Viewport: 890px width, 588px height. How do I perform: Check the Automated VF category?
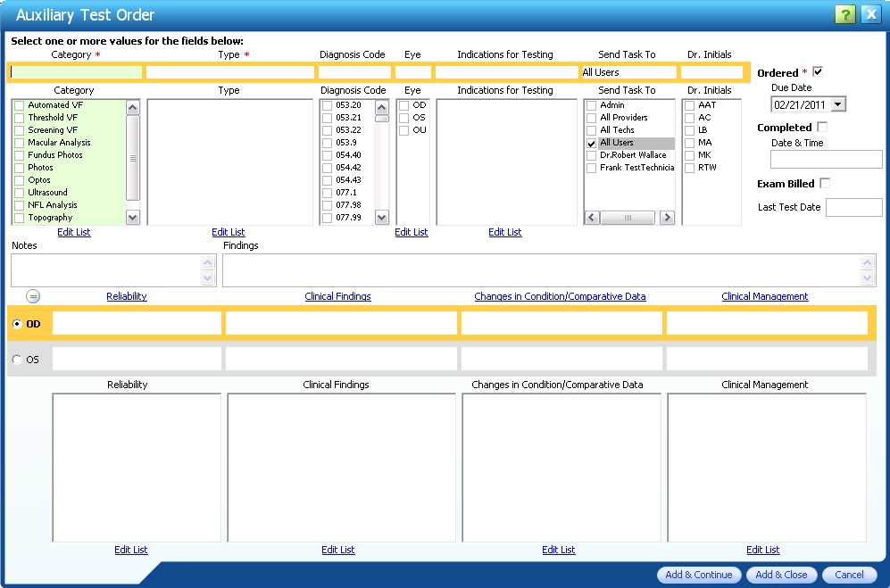coord(20,105)
